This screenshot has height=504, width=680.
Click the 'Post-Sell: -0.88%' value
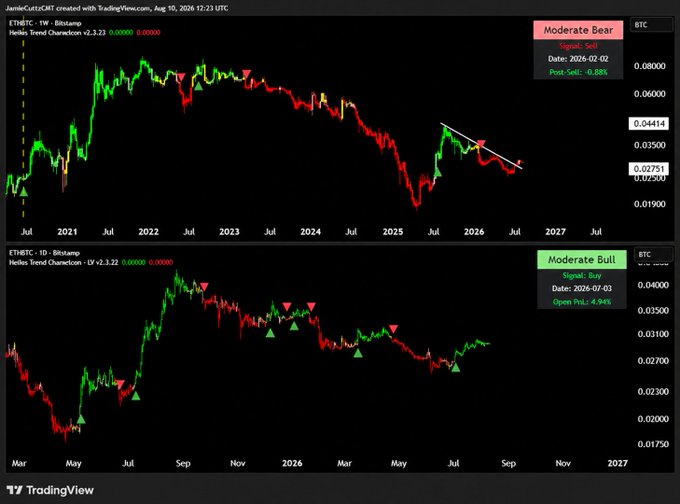578,72
